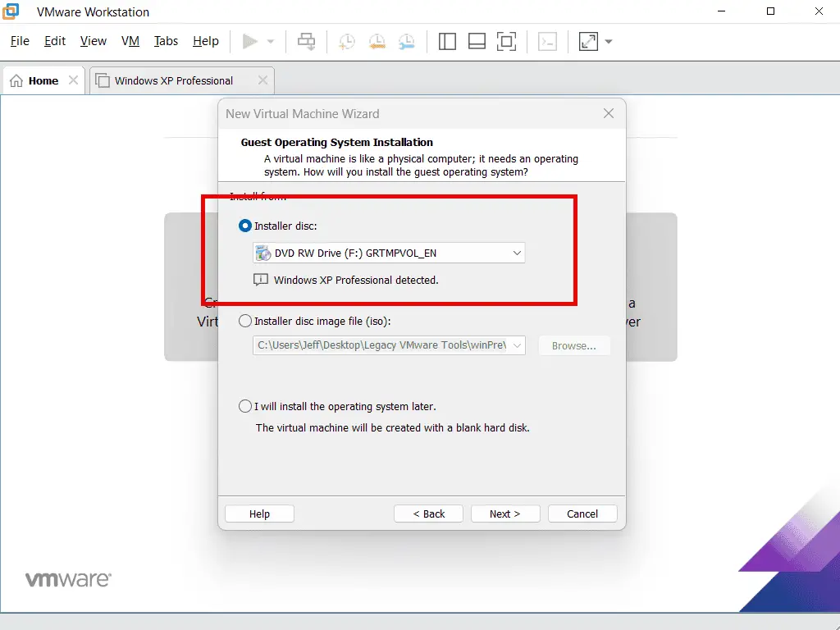Select the Installer disc radio button
Viewport: 840px width, 630px height.
(x=244, y=226)
